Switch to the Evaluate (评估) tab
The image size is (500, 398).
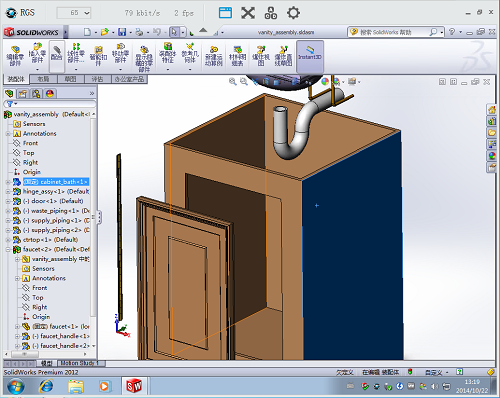(97, 79)
